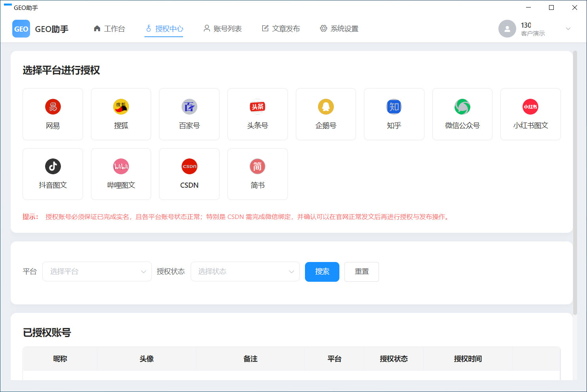Click the GEO app logo
The height and width of the screenshot is (392, 587).
tap(21, 29)
